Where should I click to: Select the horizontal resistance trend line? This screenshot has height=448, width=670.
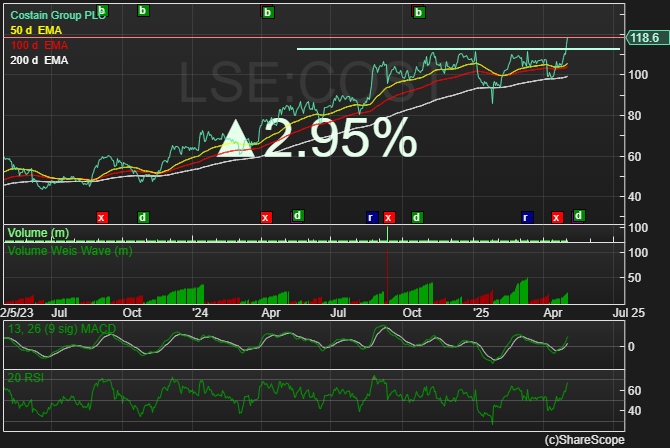[x=458, y=49]
